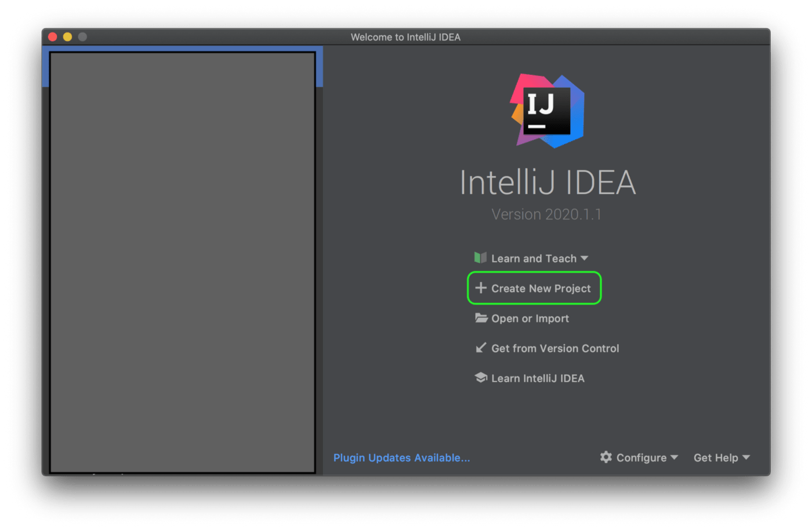Click the graduation cap icon for Learn IntelliJ IDEA
Image resolution: width=812 pixels, height=531 pixels.
pyautogui.click(x=481, y=378)
